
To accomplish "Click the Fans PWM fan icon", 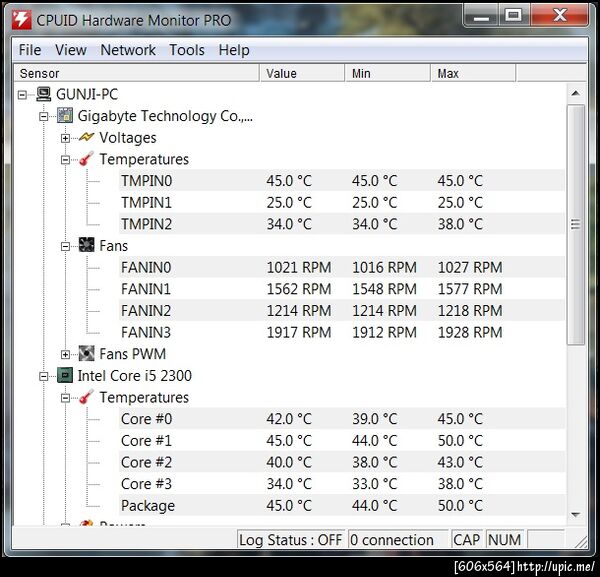I will click(86, 353).
